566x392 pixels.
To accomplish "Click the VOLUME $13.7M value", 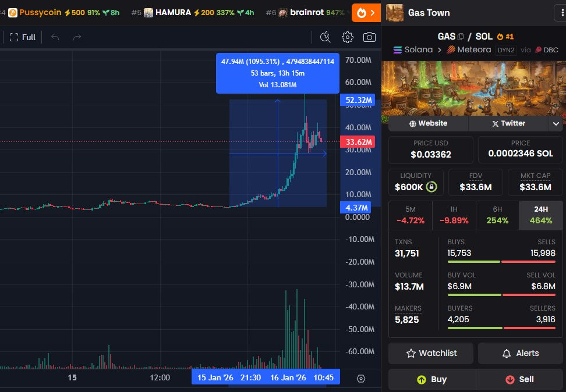I will (x=409, y=286).
